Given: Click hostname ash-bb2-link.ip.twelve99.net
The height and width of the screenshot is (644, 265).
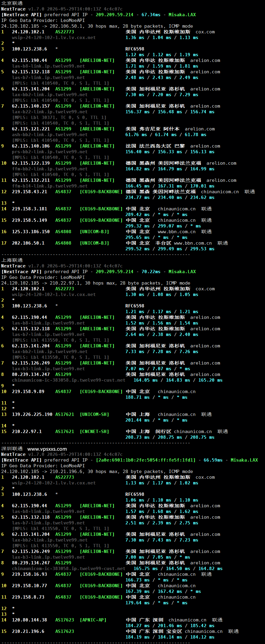Looking at the screenshot, I should coord(50,135).
